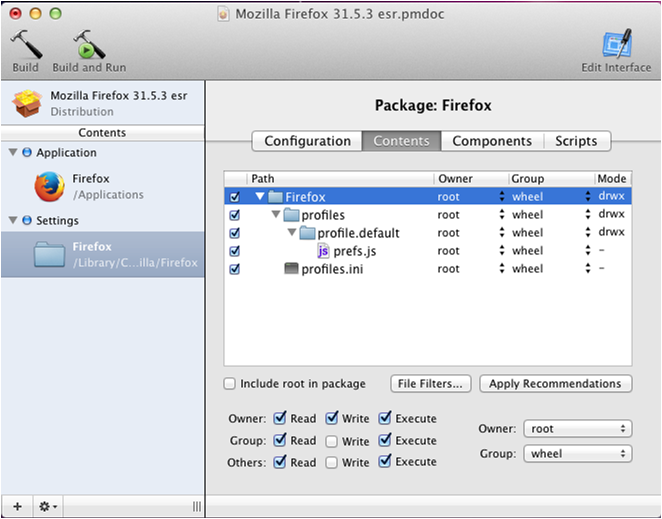This screenshot has height=519, width=662.
Task: Click the profiles folder icon
Action: coord(291,215)
